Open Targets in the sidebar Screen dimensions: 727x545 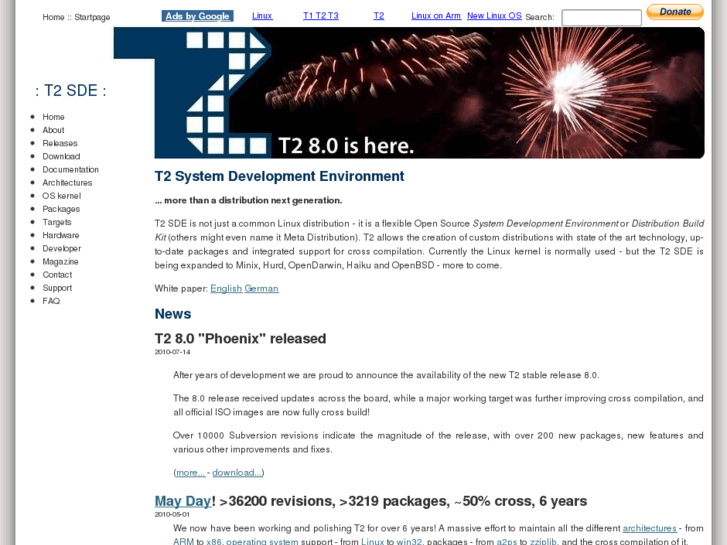click(x=57, y=222)
